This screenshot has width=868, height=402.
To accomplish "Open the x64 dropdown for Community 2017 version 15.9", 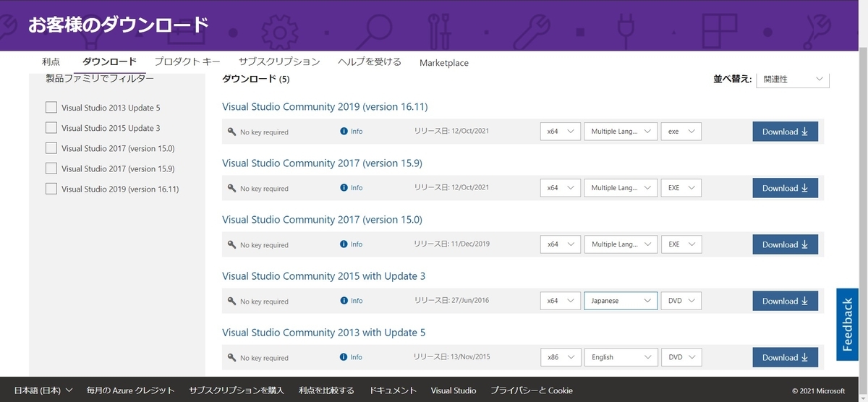I will point(561,188).
